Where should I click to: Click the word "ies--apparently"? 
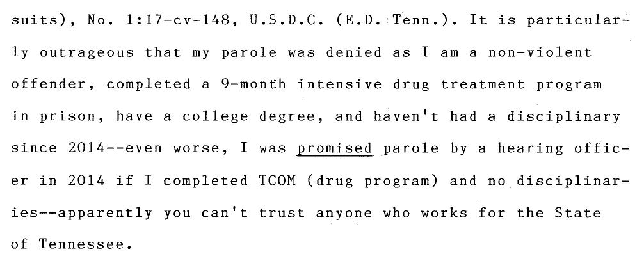81,214
